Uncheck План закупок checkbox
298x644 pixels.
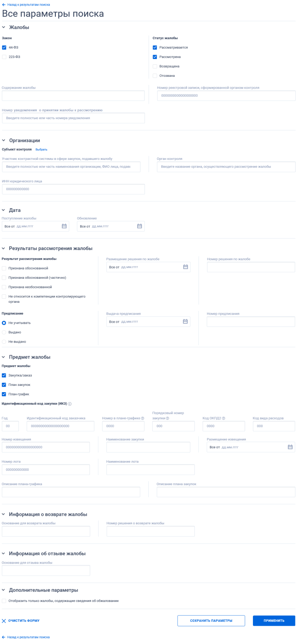coord(4,385)
